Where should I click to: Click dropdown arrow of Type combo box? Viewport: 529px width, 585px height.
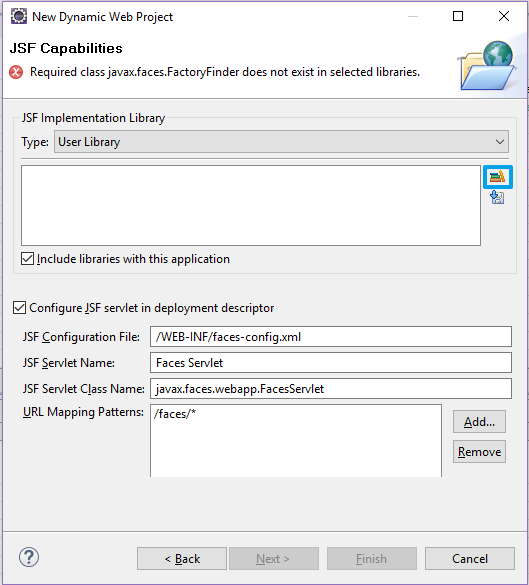pos(500,142)
